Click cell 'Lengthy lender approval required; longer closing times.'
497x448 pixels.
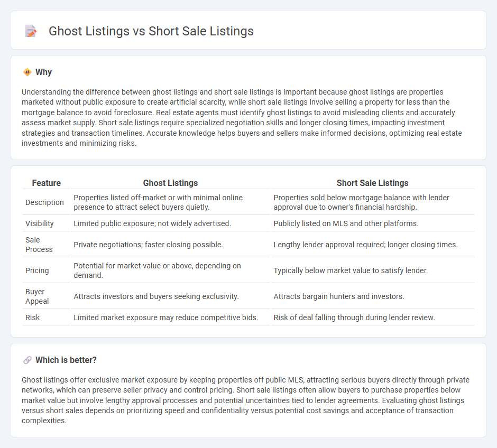(372, 245)
